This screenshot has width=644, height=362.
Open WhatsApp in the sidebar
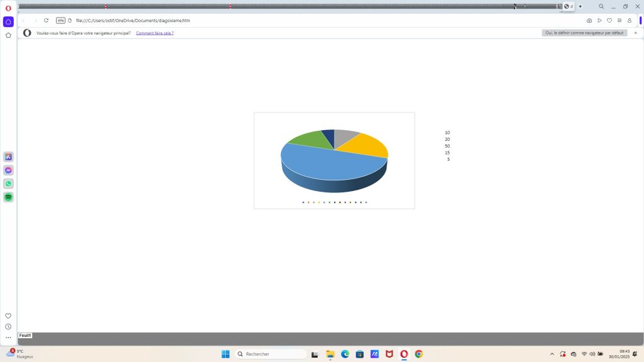click(8, 184)
